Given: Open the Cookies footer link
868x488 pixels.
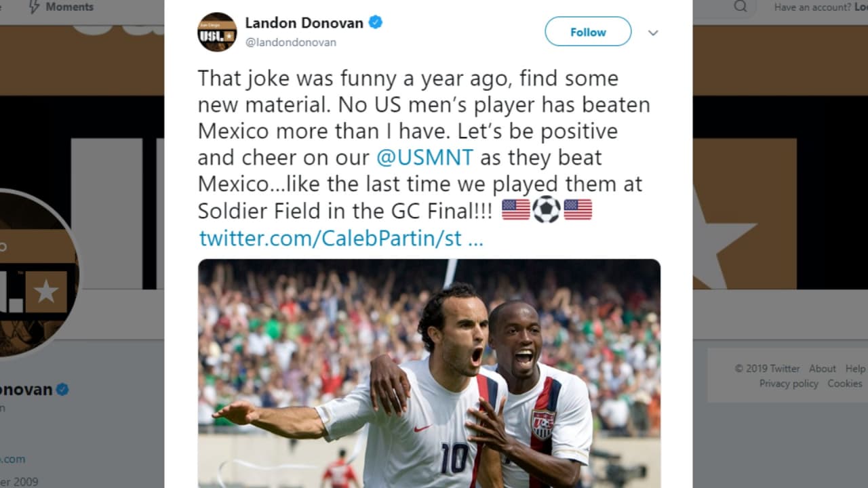Looking at the screenshot, I should point(845,384).
